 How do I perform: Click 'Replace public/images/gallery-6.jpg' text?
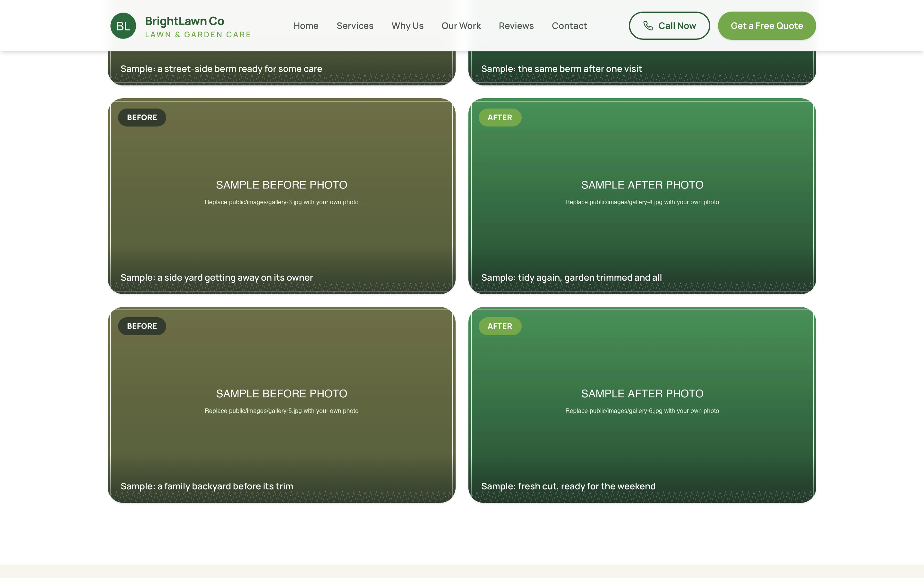click(642, 411)
